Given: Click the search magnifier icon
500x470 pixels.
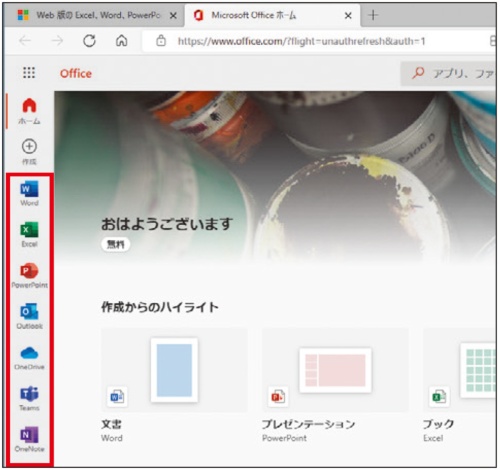Looking at the screenshot, I should [418, 73].
